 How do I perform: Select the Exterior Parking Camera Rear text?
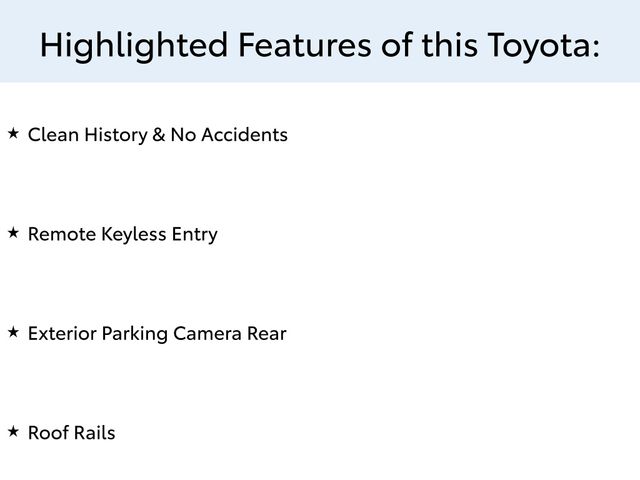157,334
